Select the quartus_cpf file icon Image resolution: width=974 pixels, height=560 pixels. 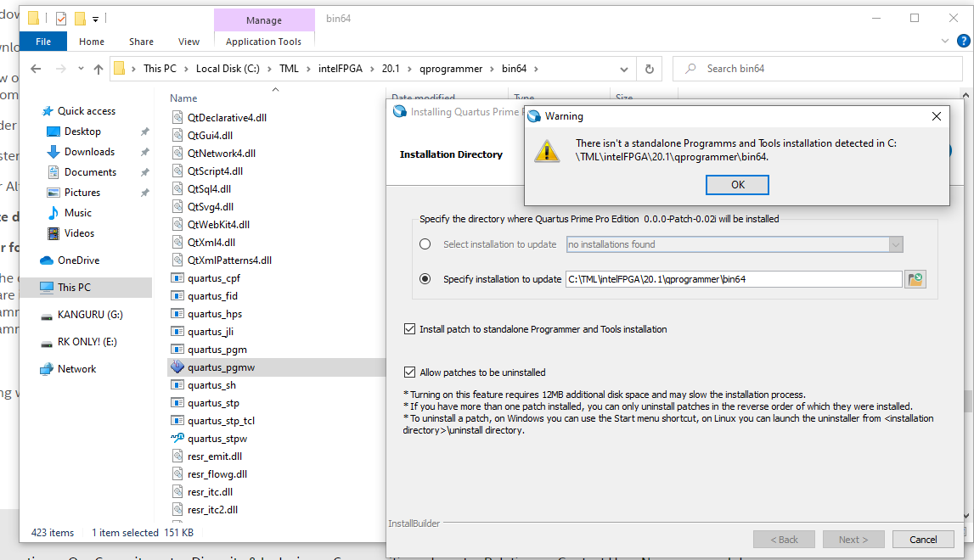coord(177,278)
